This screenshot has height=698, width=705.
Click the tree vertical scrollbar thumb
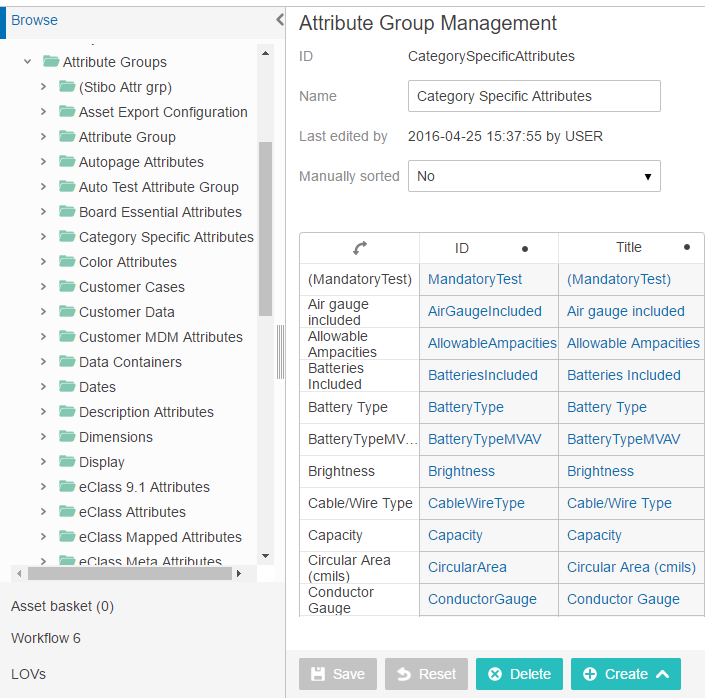point(265,229)
